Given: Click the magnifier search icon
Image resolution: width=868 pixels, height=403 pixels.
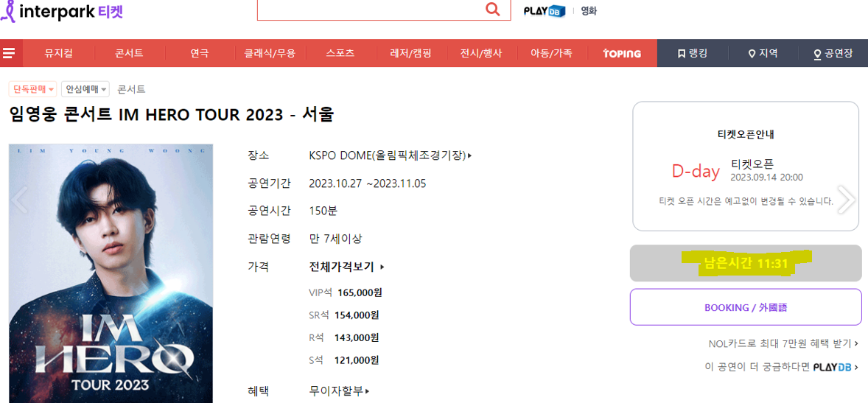Looking at the screenshot, I should (x=492, y=8).
